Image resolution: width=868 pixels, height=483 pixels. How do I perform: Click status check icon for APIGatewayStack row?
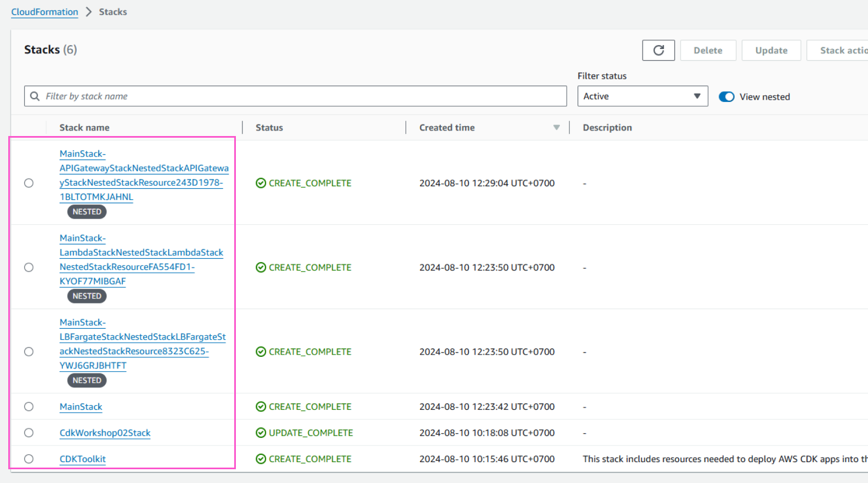[x=261, y=183]
